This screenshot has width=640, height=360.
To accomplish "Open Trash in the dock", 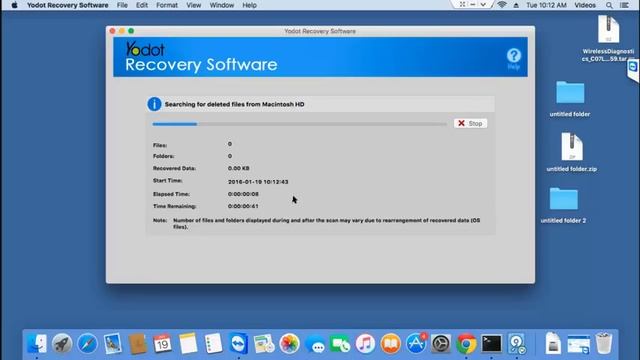I will click(x=604, y=343).
